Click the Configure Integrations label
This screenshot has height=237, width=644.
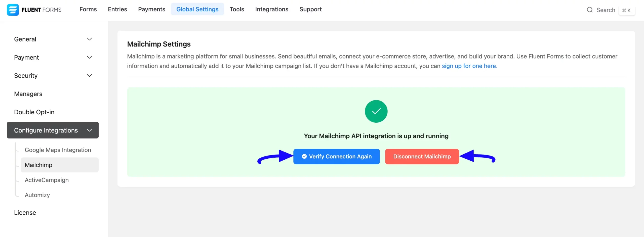(46, 130)
